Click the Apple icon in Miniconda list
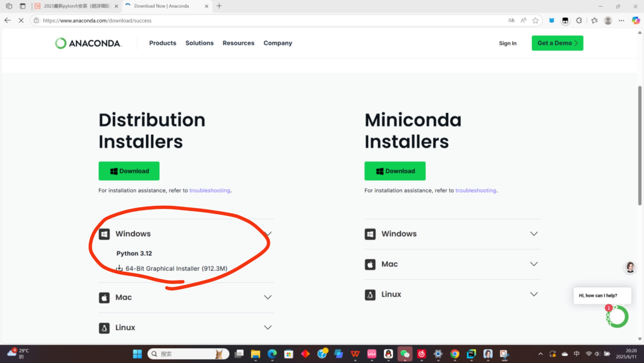 [x=370, y=264]
